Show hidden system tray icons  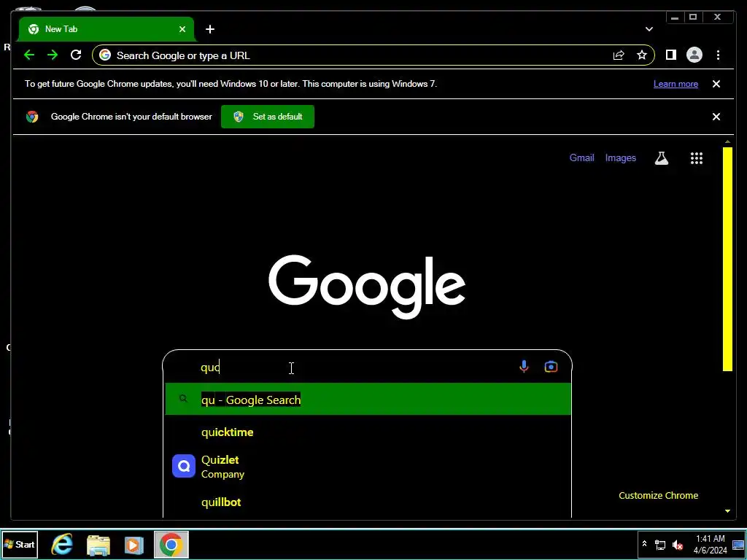(644, 544)
